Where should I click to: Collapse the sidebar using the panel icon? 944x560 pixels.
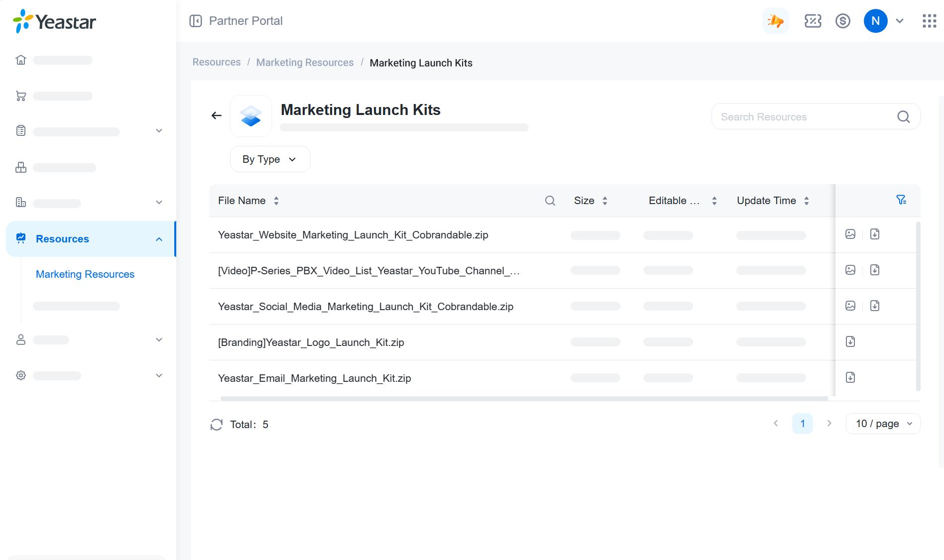(x=196, y=21)
